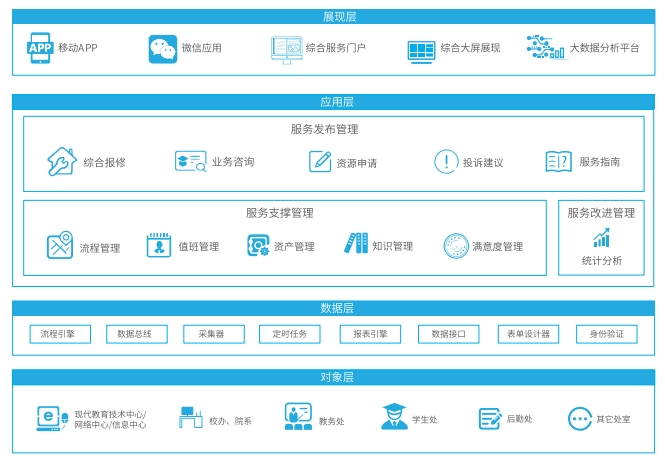The width and height of the screenshot is (665, 463).
Task: Click the 校办、院系 desk icon
Action: click(x=191, y=417)
